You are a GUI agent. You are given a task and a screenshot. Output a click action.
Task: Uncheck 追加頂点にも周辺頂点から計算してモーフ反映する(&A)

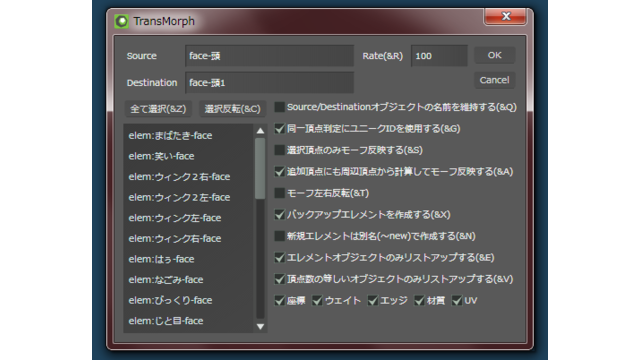tap(280, 171)
